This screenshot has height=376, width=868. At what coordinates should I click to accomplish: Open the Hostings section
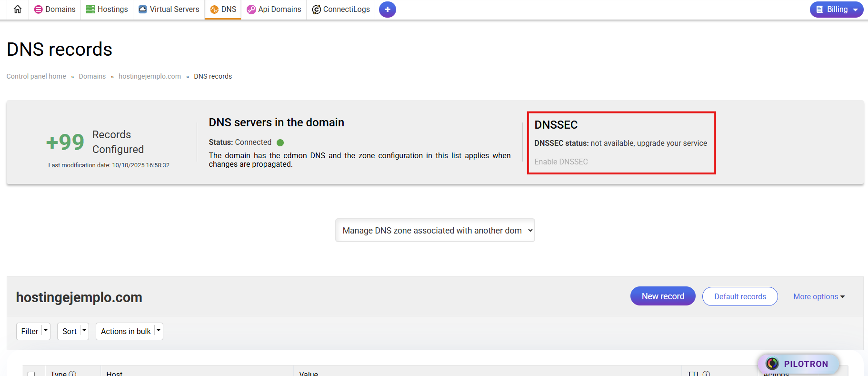pyautogui.click(x=107, y=10)
